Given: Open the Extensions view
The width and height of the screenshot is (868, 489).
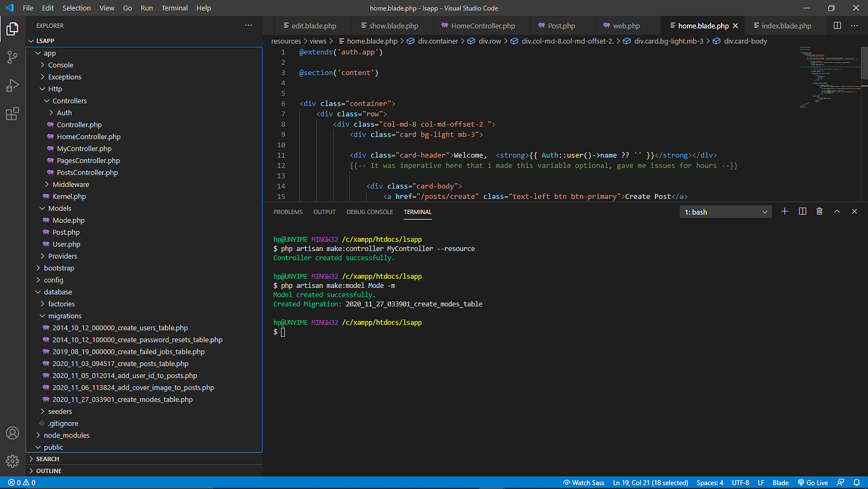Looking at the screenshot, I should (12, 114).
